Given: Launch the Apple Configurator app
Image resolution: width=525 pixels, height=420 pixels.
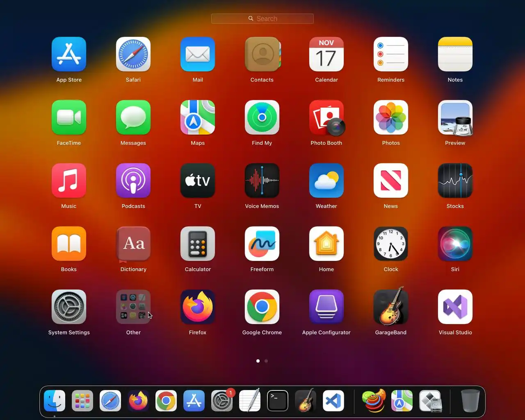Looking at the screenshot, I should pos(326,307).
